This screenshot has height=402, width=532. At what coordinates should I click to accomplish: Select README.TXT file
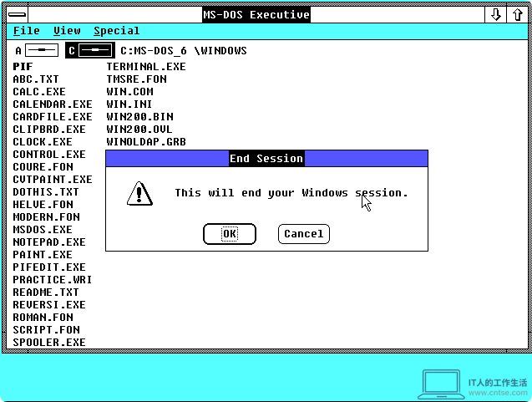(x=46, y=293)
